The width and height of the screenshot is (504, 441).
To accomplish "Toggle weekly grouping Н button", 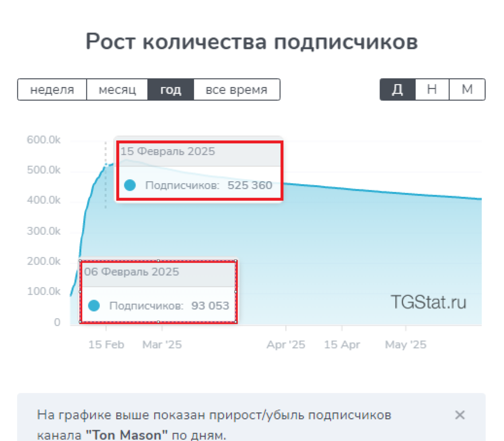I will click(432, 90).
